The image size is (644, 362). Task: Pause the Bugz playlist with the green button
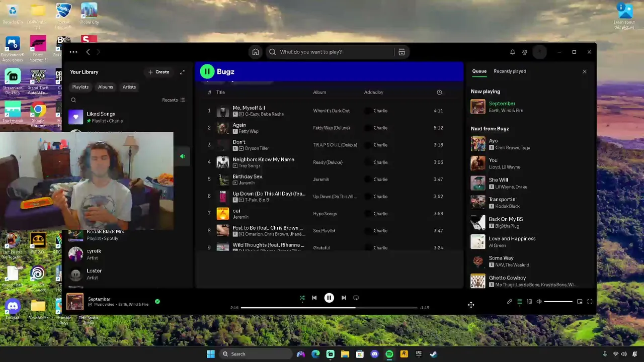coord(207,71)
